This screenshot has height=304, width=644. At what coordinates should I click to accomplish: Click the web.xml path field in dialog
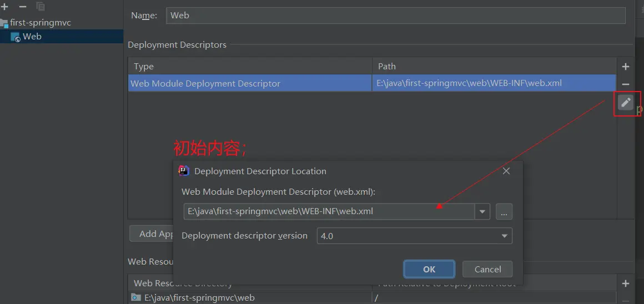[x=329, y=212]
